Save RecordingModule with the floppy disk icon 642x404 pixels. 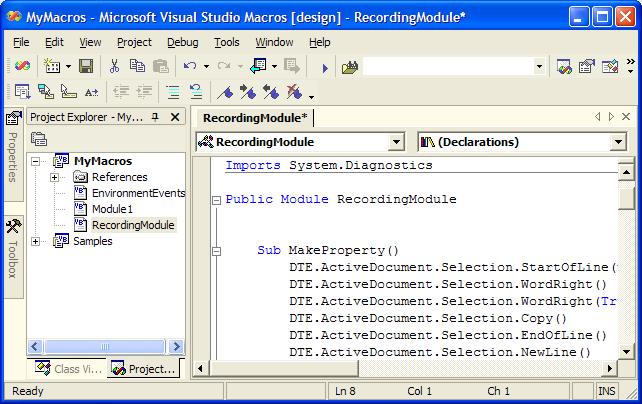tap(86, 66)
